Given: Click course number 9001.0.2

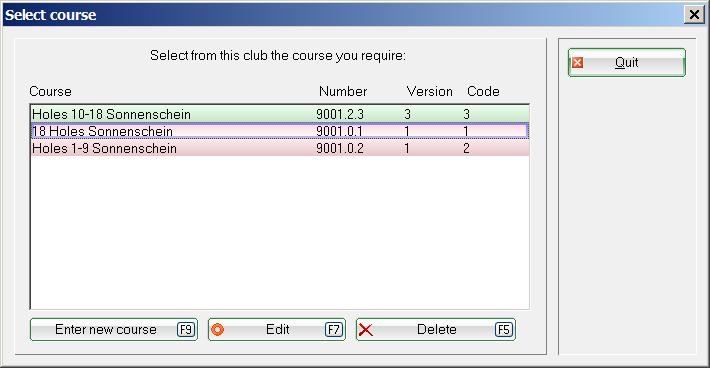Looking at the screenshot, I should tap(340, 148).
